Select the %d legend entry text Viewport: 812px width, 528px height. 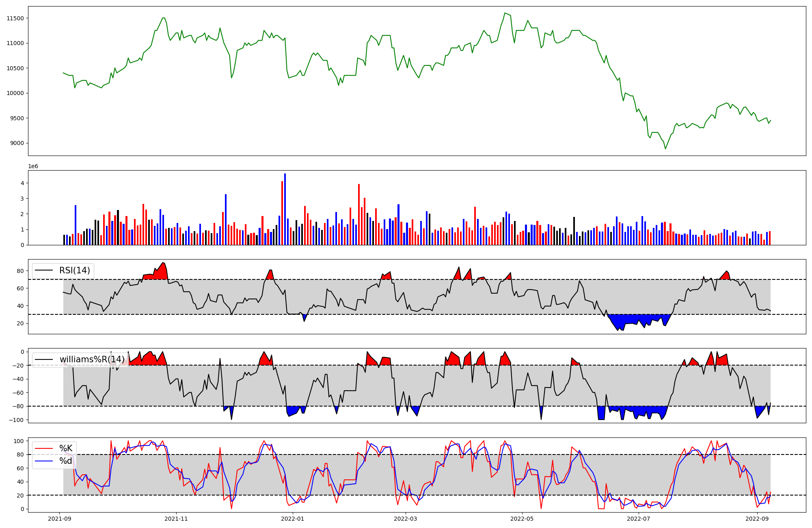click(66, 461)
